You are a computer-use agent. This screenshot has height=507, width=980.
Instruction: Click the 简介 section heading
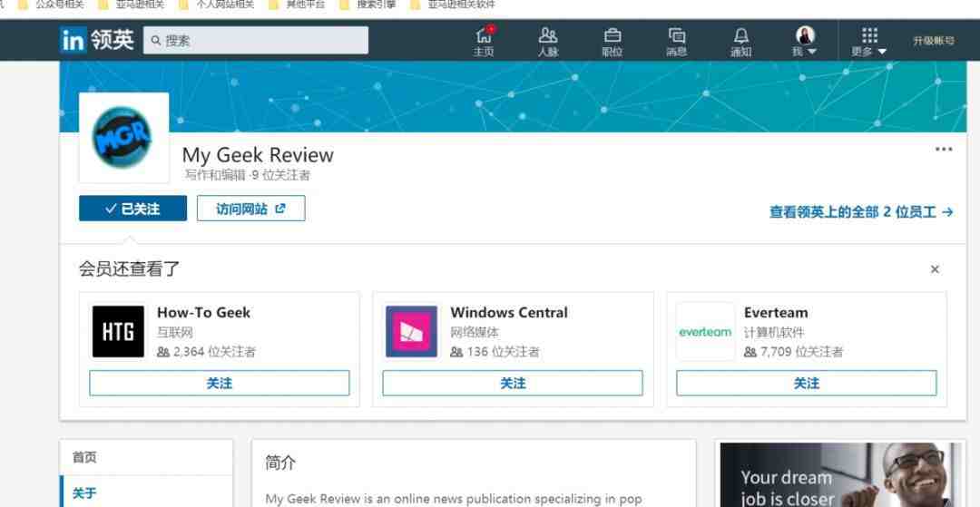(280, 463)
